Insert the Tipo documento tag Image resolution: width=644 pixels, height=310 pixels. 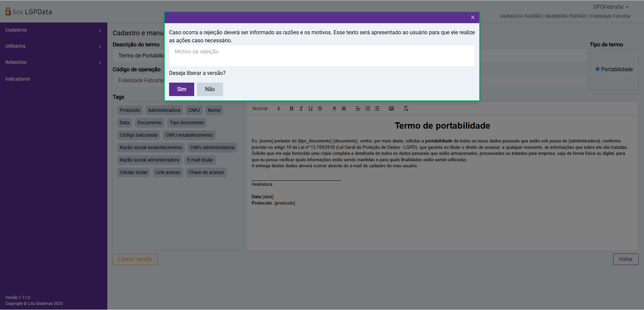tap(187, 123)
